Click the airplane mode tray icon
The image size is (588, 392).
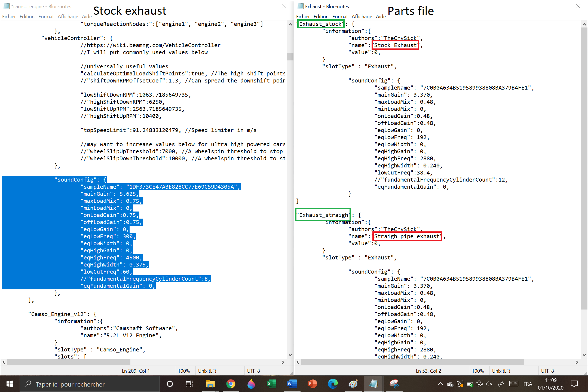click(480, 384)
